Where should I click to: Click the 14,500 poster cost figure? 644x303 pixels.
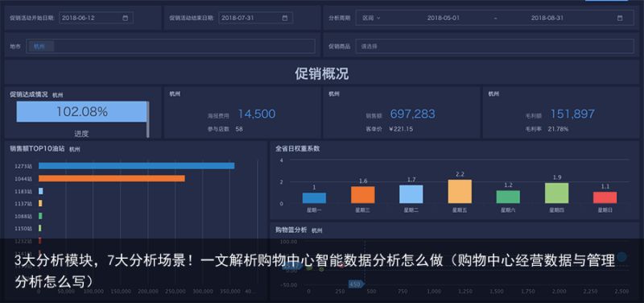point(257,114)
